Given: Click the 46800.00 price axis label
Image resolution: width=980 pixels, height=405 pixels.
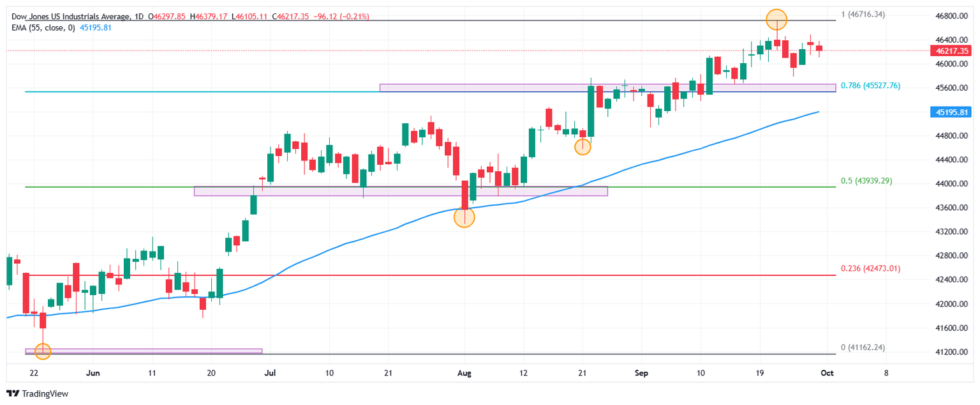Looking at the screenshot, I should 952,15.
